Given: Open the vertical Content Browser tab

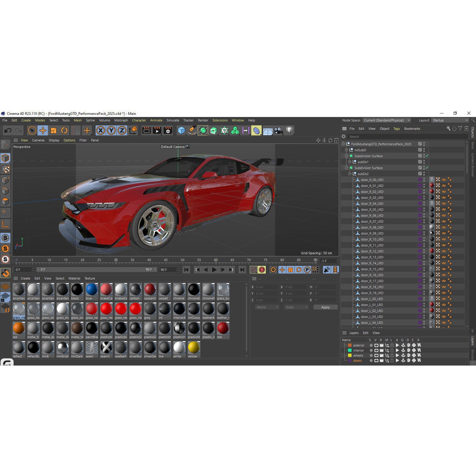Looking at the screenshot, I should coord(472,165).
